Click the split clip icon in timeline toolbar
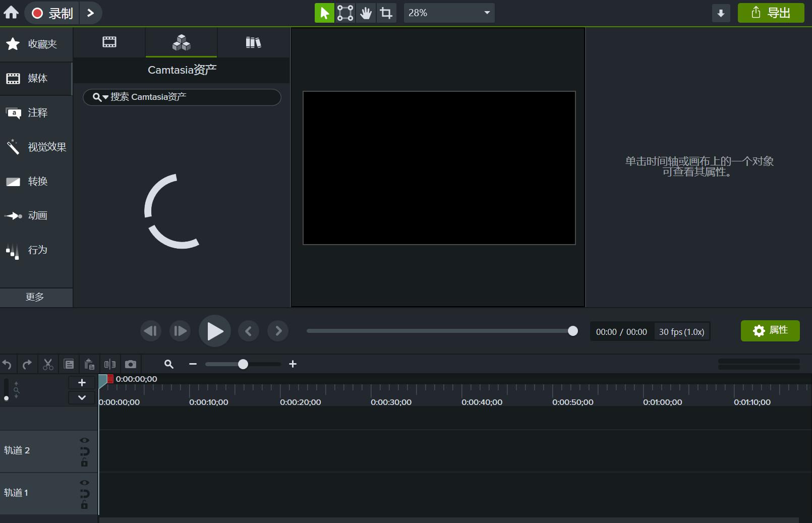This screenshot has width=812, height=523. [x=109, y=364]
